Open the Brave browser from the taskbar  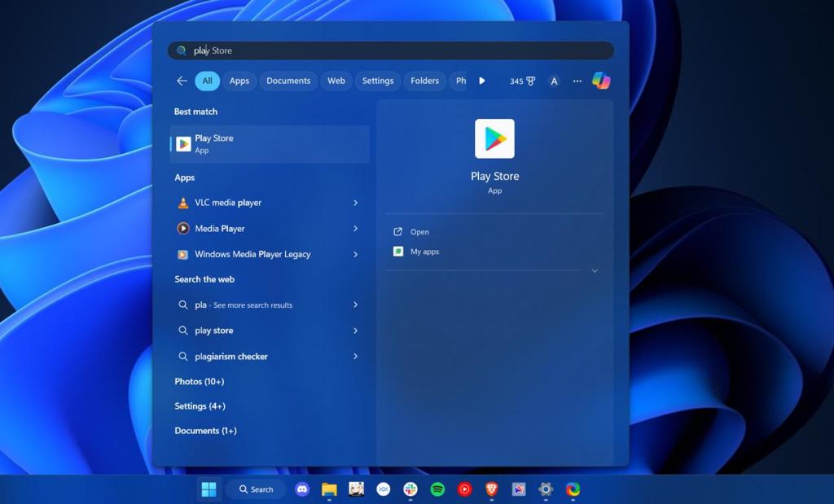491,489
